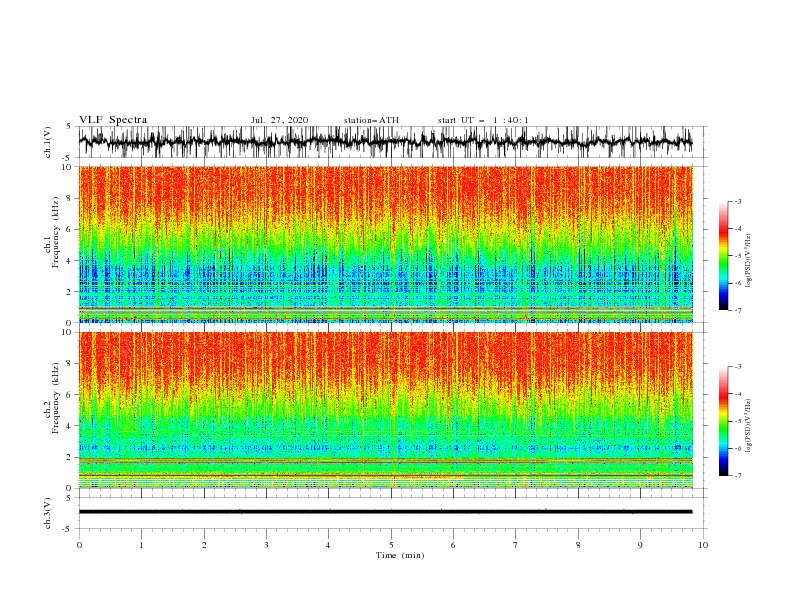
Task: Click time axis tick label "10"
Action: coord(703,545)
